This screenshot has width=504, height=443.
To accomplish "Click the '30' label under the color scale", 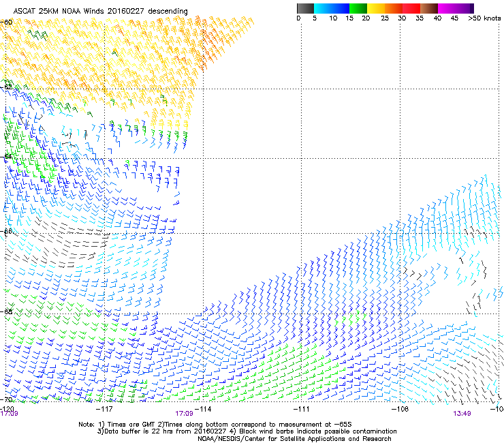I will pos(402,18).
